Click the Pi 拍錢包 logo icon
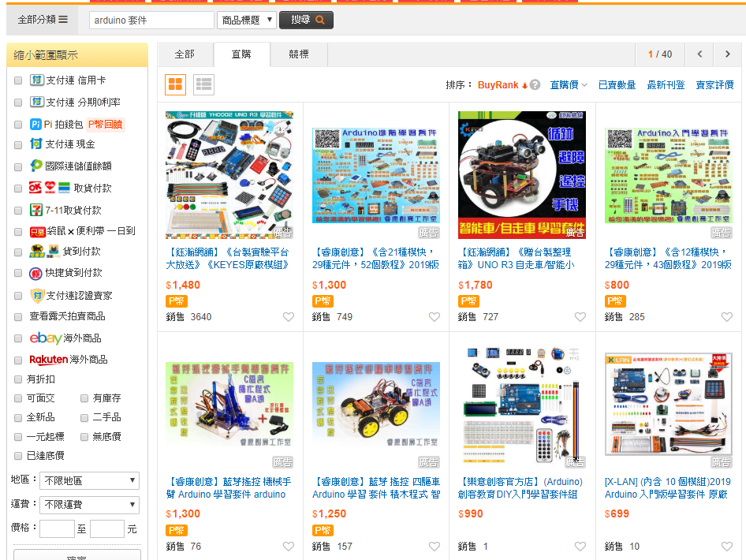Screen dimensions: 746x560 [35, 124]
